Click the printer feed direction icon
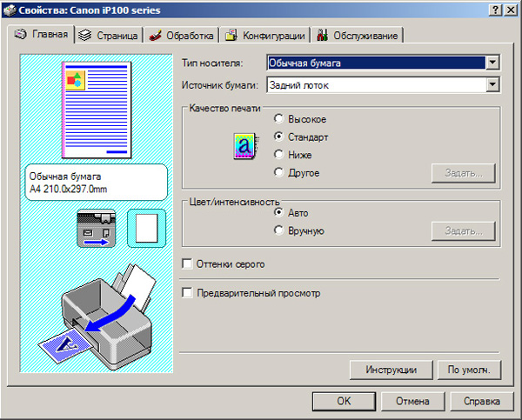 [x=97, y=229]
